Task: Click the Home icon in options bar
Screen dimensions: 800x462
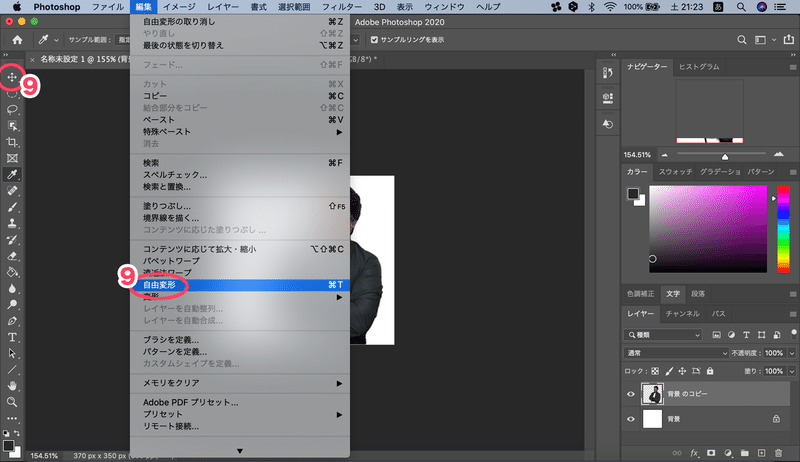Action: pyautogui.click(x=17, y=40)
